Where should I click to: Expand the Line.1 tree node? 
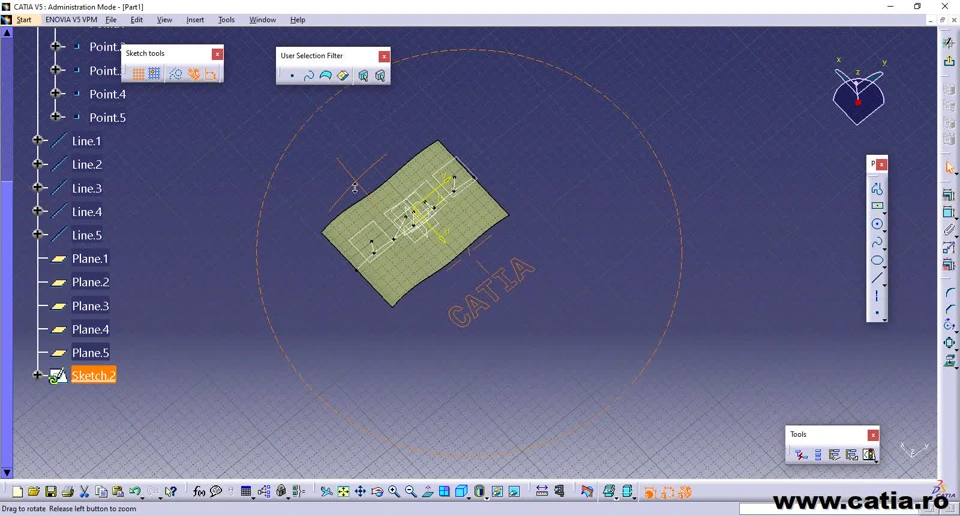[37, 140]
